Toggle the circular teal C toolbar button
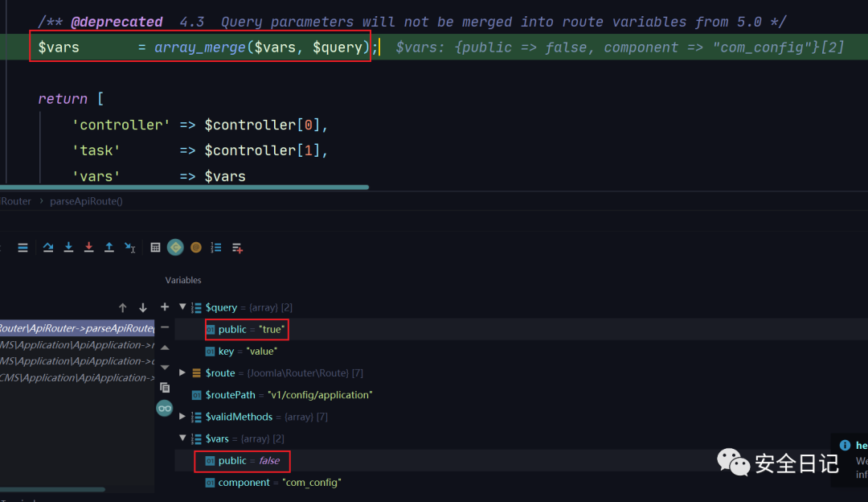 175,248
